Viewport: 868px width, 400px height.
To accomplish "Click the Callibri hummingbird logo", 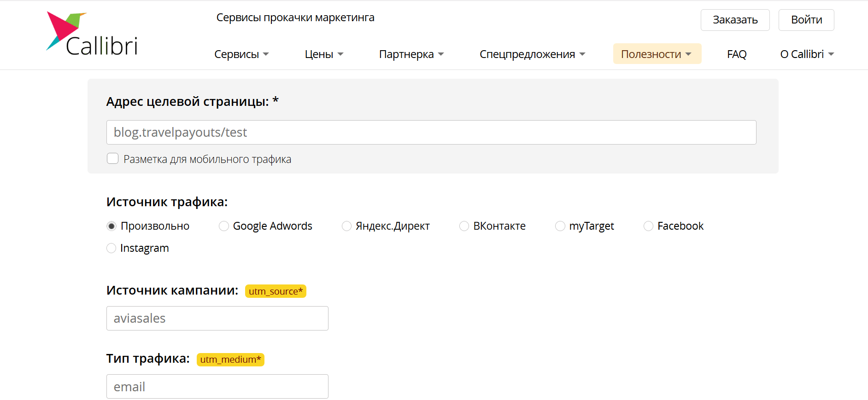I will tap(92, 34).
